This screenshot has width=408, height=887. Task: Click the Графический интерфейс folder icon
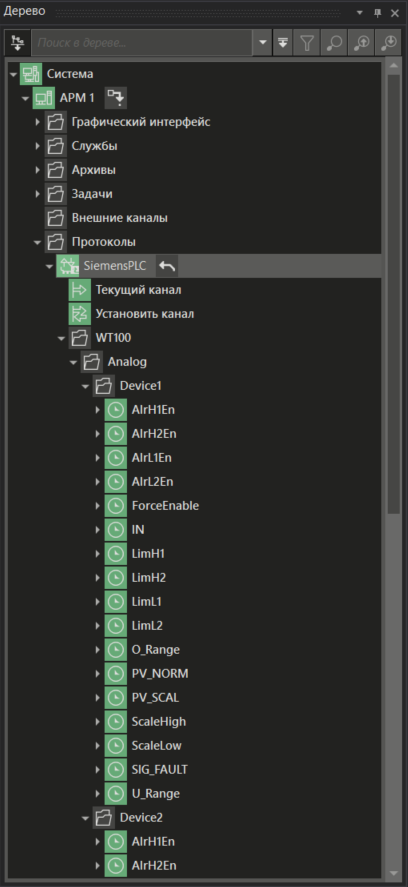pos(55,122)
